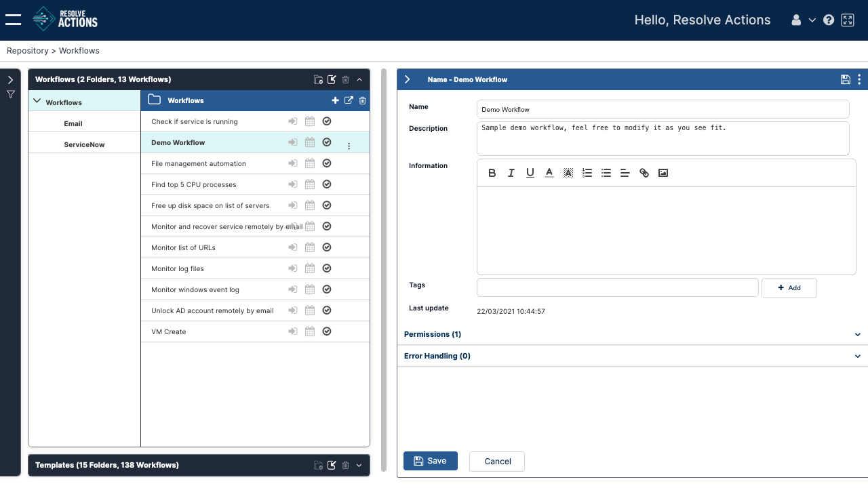Open the hamburger main menu
Screen dimensions: 868x488
click(13, 20)
